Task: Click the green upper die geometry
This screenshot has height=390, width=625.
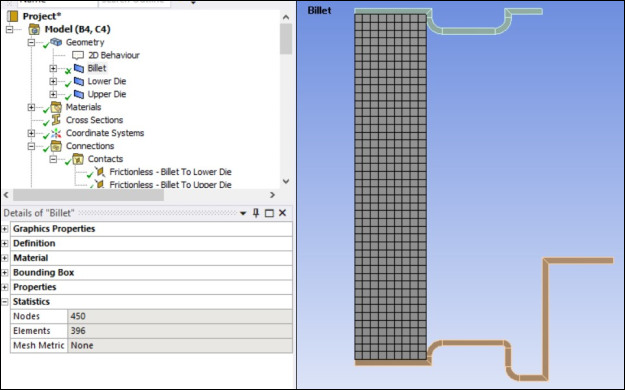Action: [469, 31]
